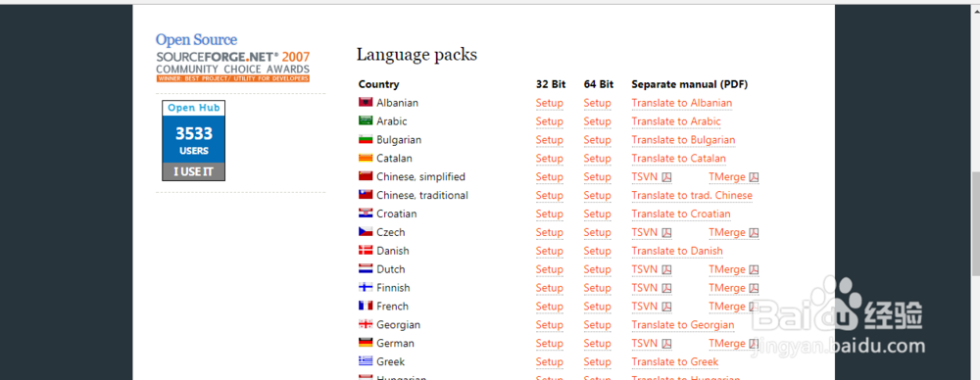Download French 64 Bit Setup

click(x=597, y=307)
